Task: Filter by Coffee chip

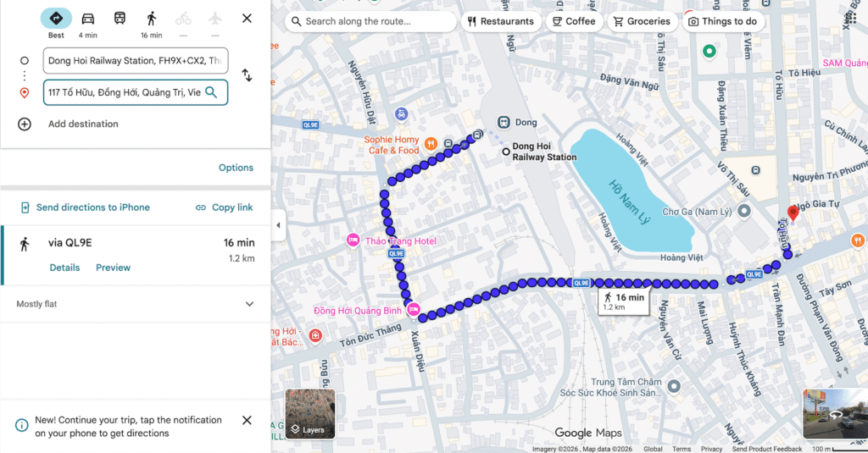Action: [x=574, y=21]
